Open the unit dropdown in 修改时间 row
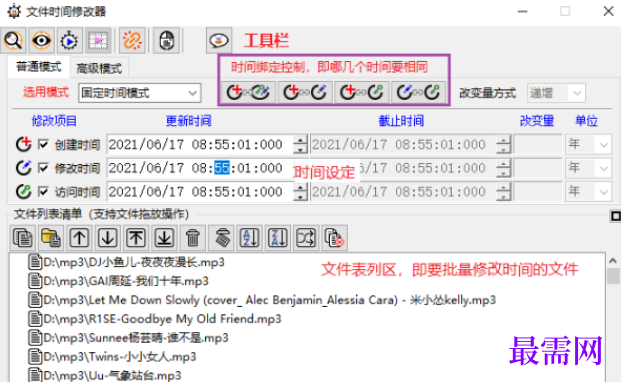Screen dimensions: 621x382 click(588, 168)
